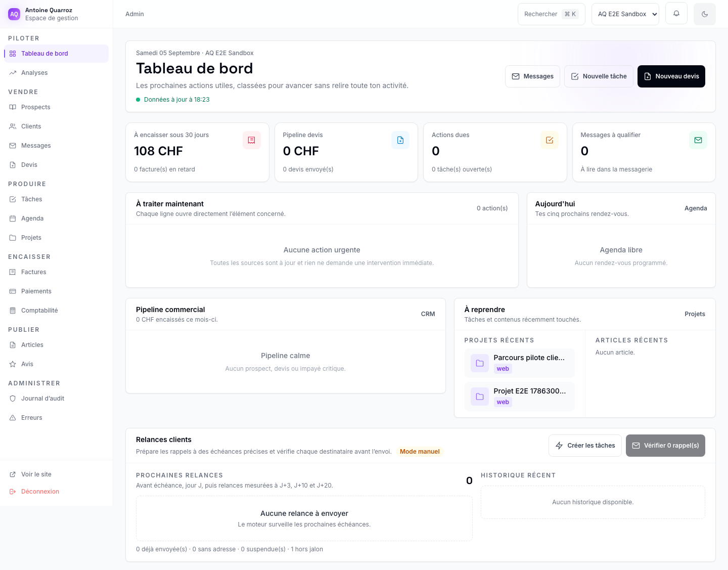Click the Agenda link in the Aujourd'hui panel

(696, 208)
